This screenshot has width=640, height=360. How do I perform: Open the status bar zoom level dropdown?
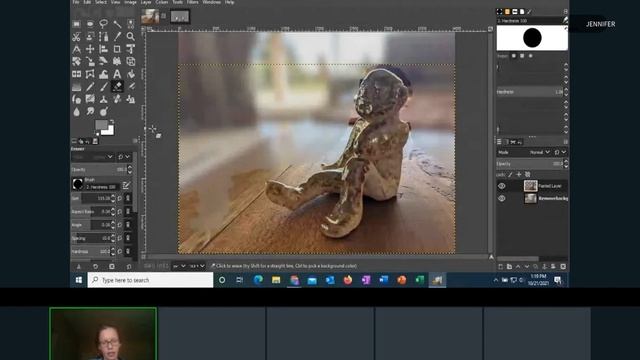pos(197,266)
